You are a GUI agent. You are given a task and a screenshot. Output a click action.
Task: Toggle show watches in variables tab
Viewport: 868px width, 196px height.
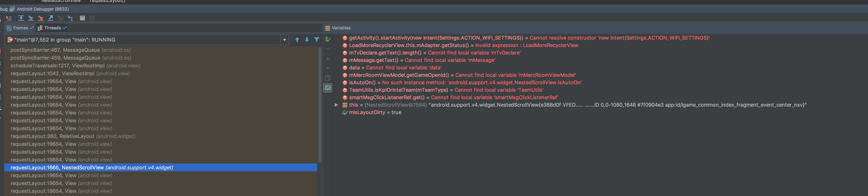[x=328, y=88]
